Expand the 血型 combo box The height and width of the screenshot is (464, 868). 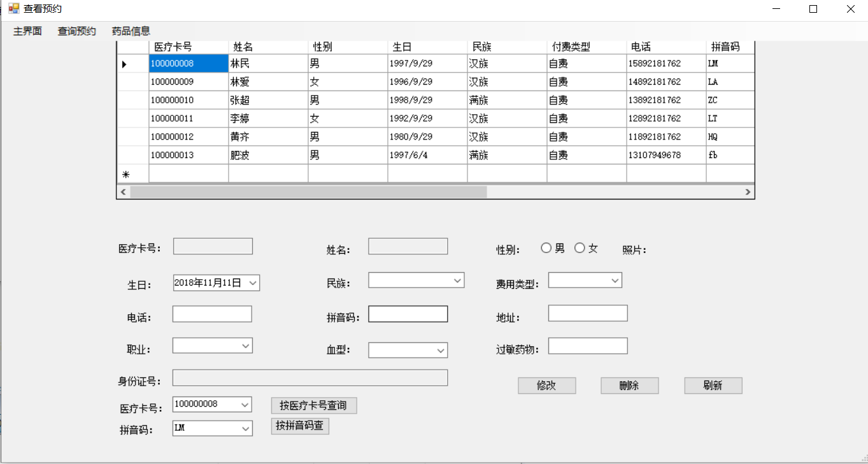tap(441, 351)
